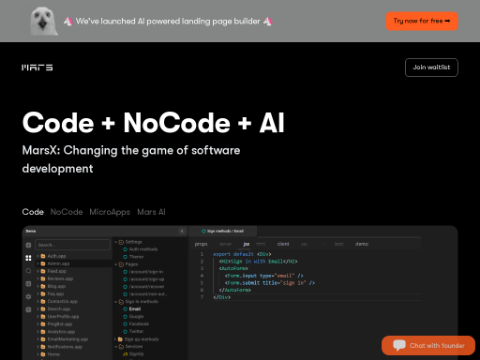Click the AI landing page builder announcement text
This screenshot has width=480, height=360.
(168, 21)
